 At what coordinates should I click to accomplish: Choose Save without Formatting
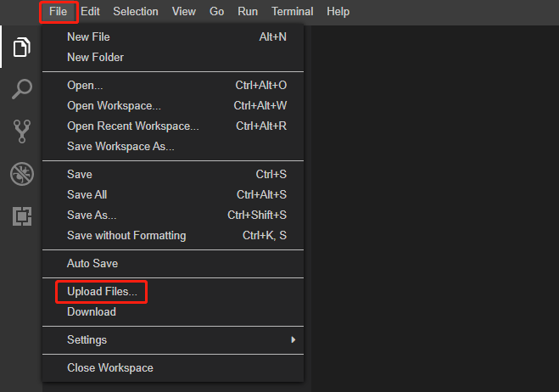click(173, 236)
